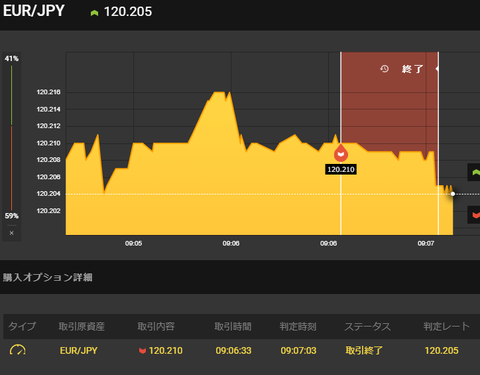
Task: Click the タイプ column header
Action: pyautogui.click(x=22, y=326)
